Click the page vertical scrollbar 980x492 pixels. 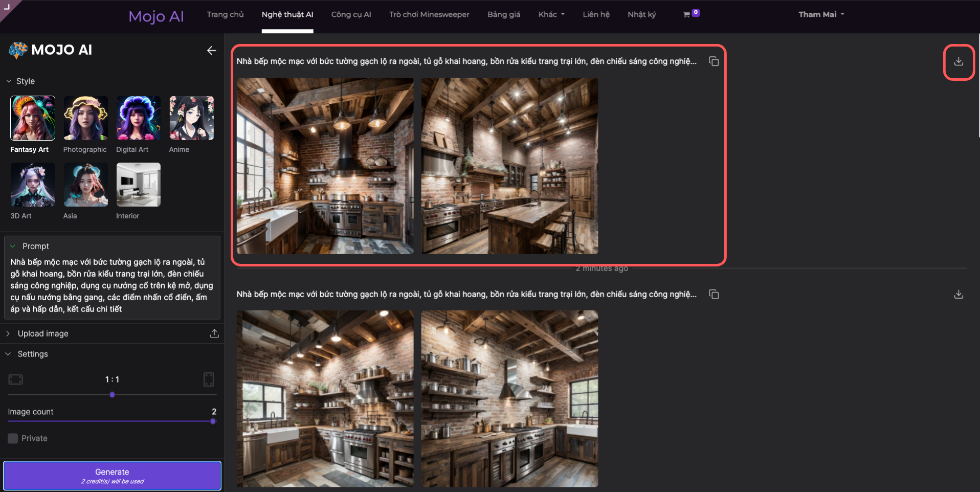click(x=978, y=86)
